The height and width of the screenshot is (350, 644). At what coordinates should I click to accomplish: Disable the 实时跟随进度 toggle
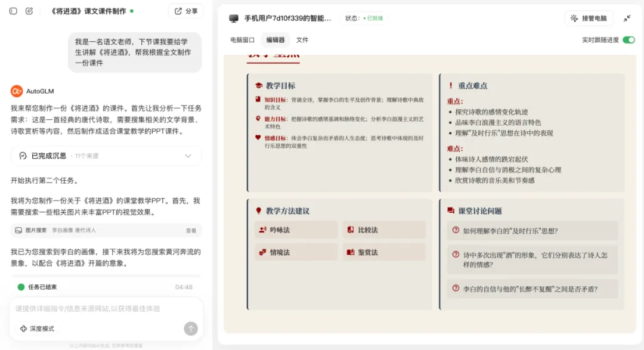click(x=628, y=40)
